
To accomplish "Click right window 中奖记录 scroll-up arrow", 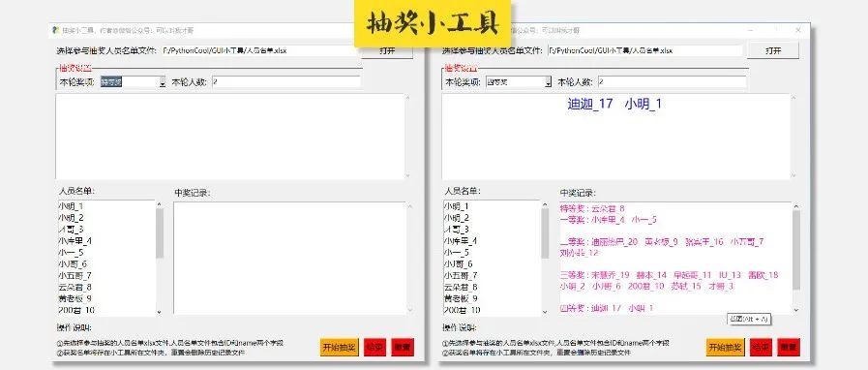I will pyautogui.click(x=796, y=206).
